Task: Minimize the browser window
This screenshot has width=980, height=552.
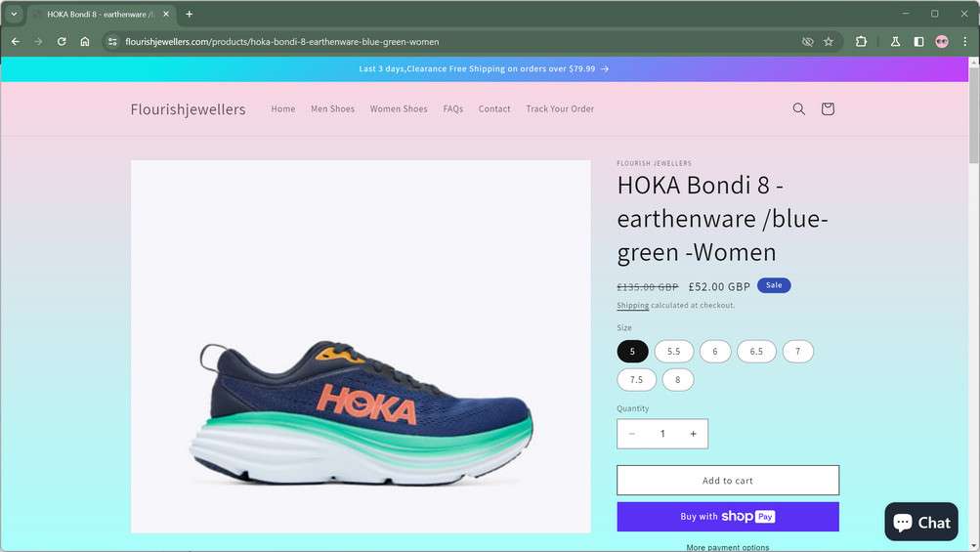Action: (x=906, y=14)
